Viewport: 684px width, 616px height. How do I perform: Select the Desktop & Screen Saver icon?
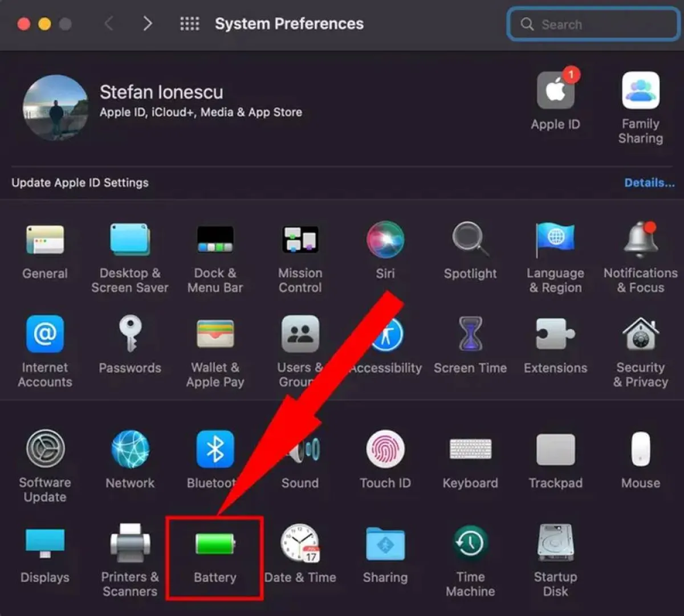pyautogui.click(x=129, y=239)
